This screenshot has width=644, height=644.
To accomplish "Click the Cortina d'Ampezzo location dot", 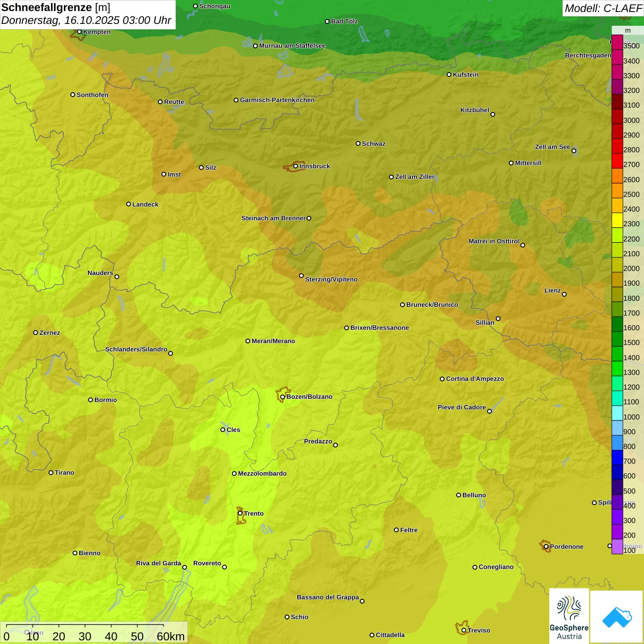I will [442, 379].
